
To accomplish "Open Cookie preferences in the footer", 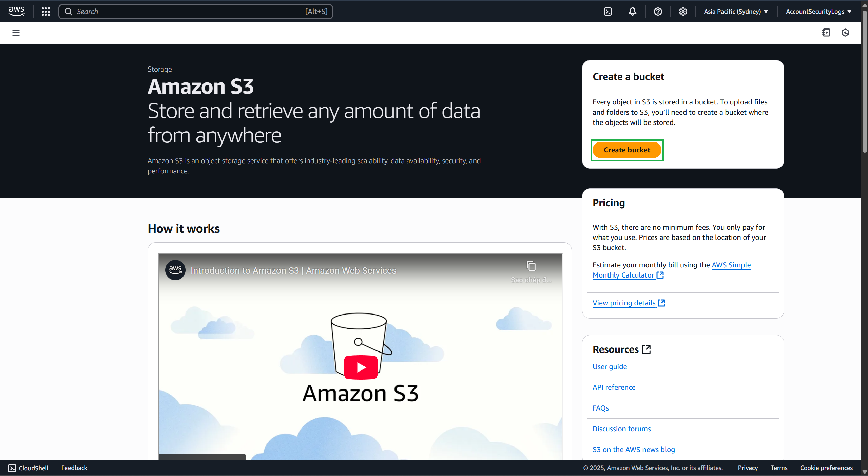I will point(826,468).
